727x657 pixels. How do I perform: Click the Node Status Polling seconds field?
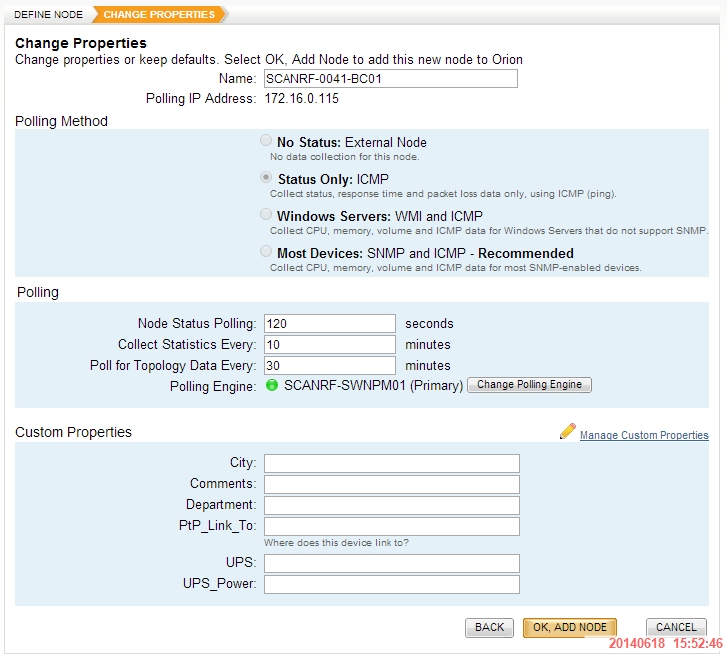click(x=330, y=324)
